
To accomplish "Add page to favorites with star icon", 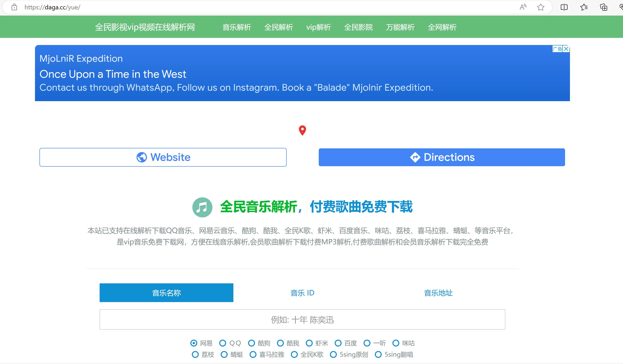I will 541,7.
